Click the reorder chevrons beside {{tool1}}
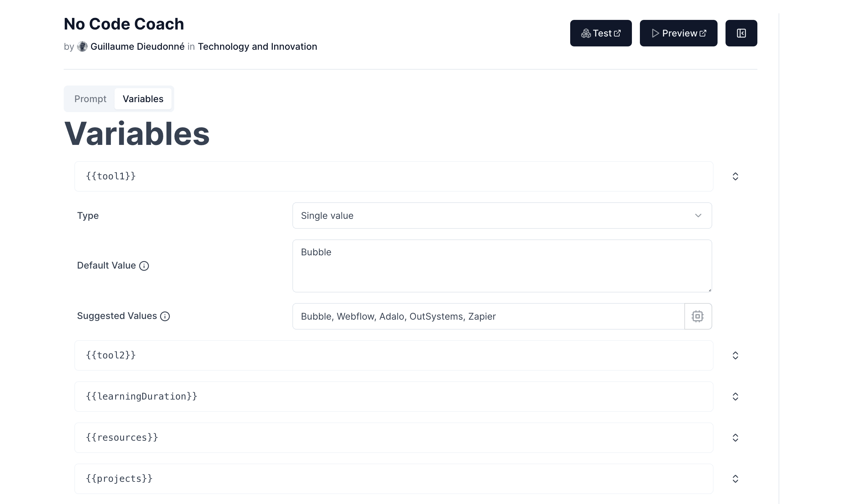Screen dimensions: 843x504 point(735,176)
